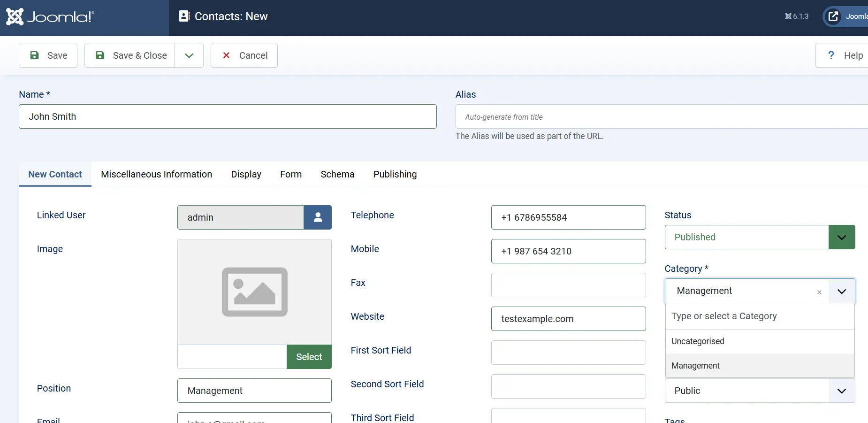Switch to the Publishing tab
Screen dimensions: 868x423
tap(395, 174)
